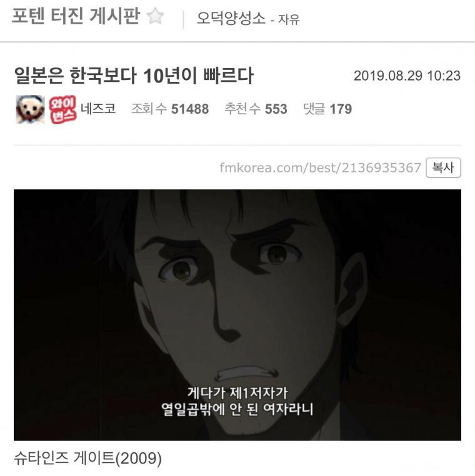Open post title 일본은 한국보다 10년이 빠르다

[134, 76]
